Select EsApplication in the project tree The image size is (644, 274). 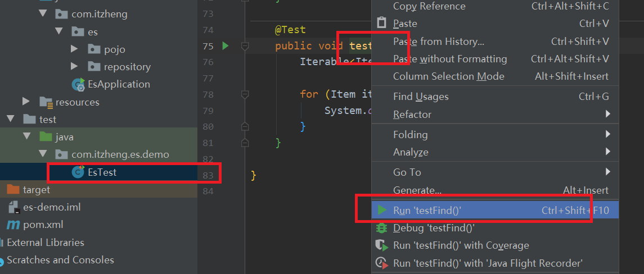119,84
